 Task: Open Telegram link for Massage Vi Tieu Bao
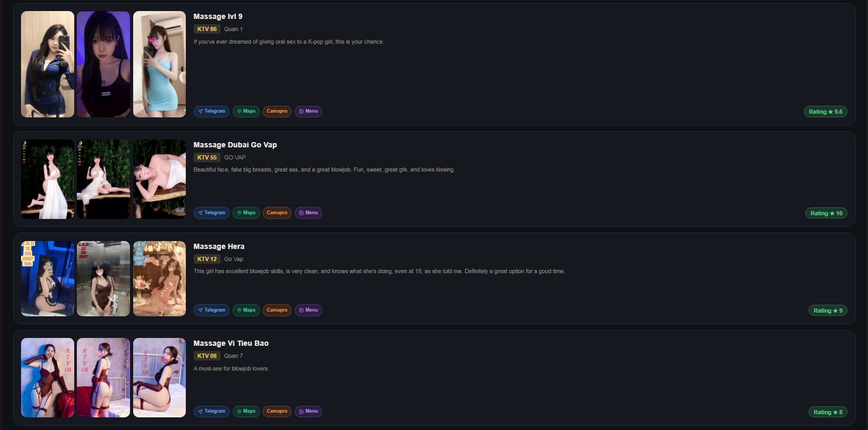tap(212, 412)
